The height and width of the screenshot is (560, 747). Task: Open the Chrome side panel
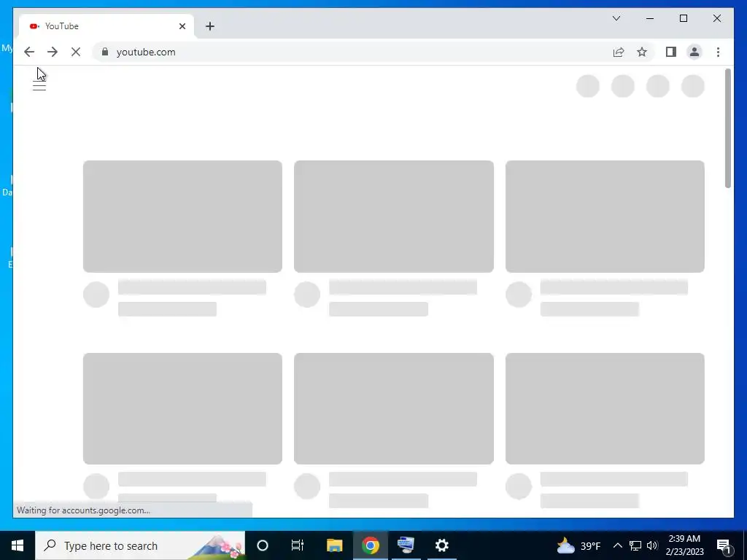coord(671,52)
